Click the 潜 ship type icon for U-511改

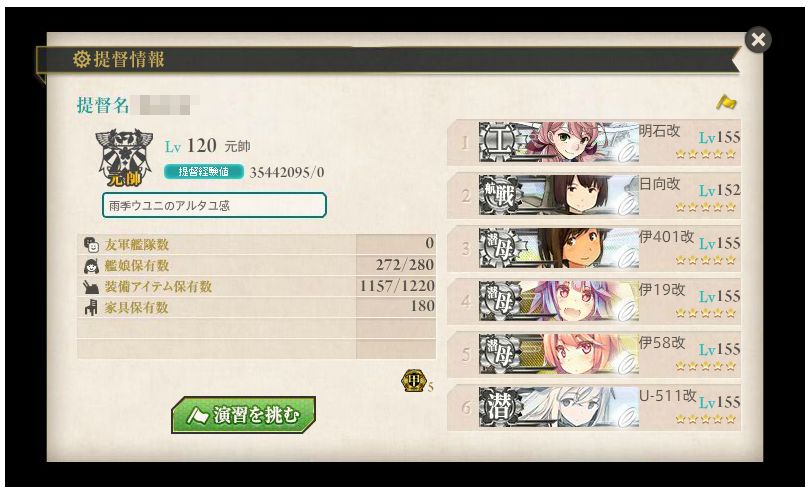point(497,407)
